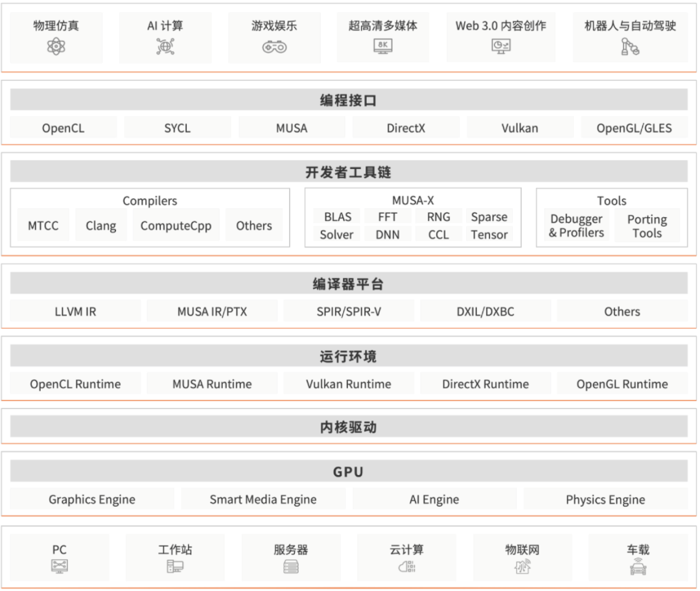Click the robot arm icon under 机器人与自动驾驶

point(631,47)
